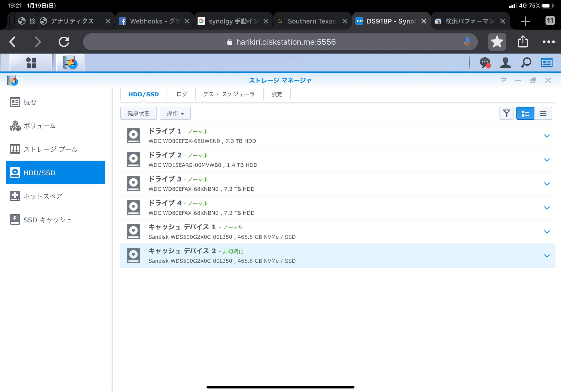Screen dimensions: 561x392
Task: Open the DSM widgets panel icon
Action: (x=547, y=63)
